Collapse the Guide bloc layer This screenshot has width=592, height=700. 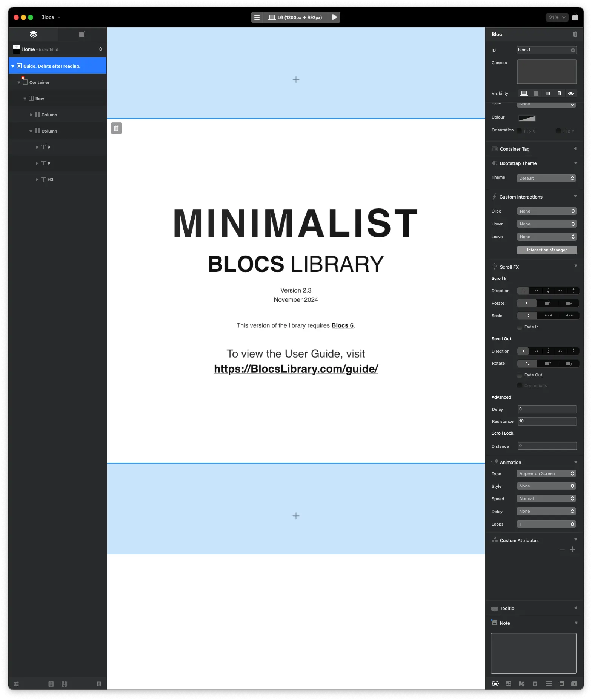pos(13,66)
